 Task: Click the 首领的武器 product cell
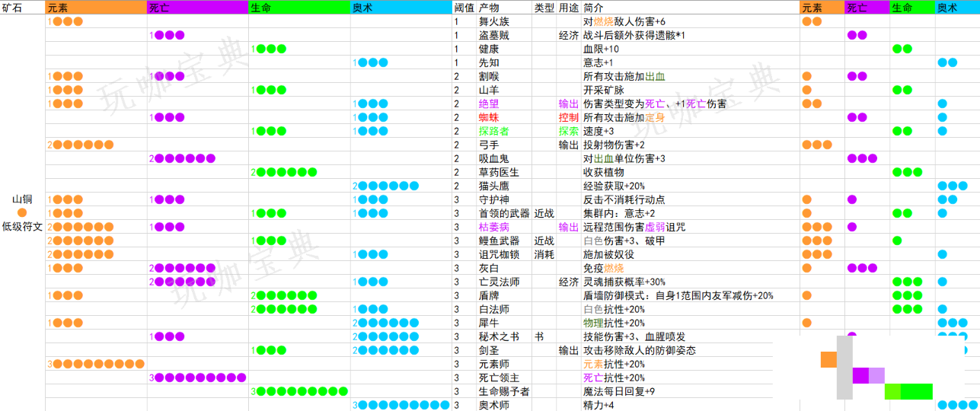pyautogui.click(x=504, y=213)
